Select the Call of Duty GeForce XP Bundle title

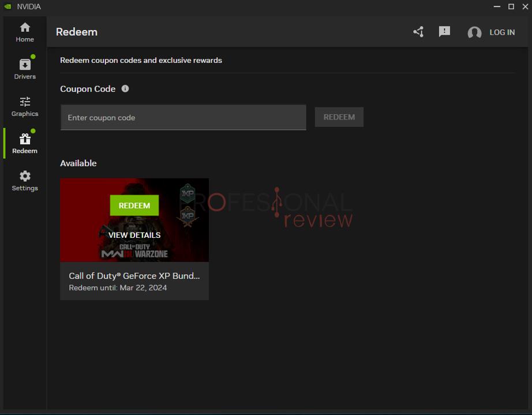click(134, 276)
